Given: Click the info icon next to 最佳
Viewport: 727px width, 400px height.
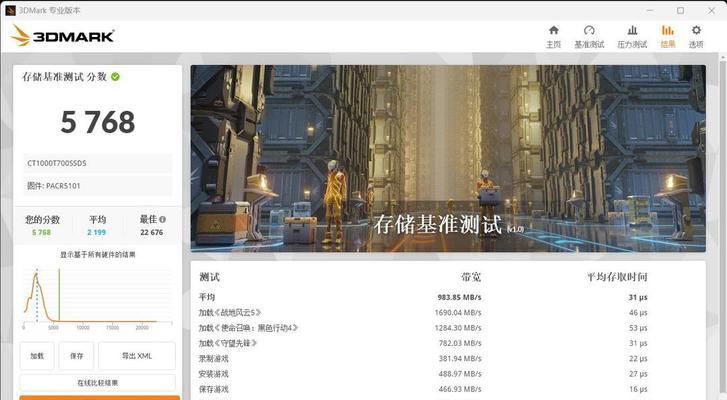Looking at the screenshot, I should (x=162, y=219).
